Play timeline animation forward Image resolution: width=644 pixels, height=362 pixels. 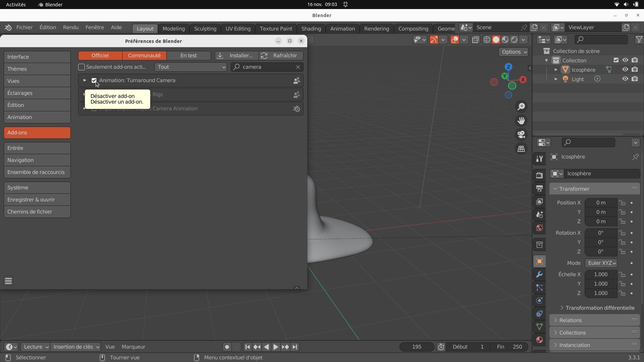[276, 347]
